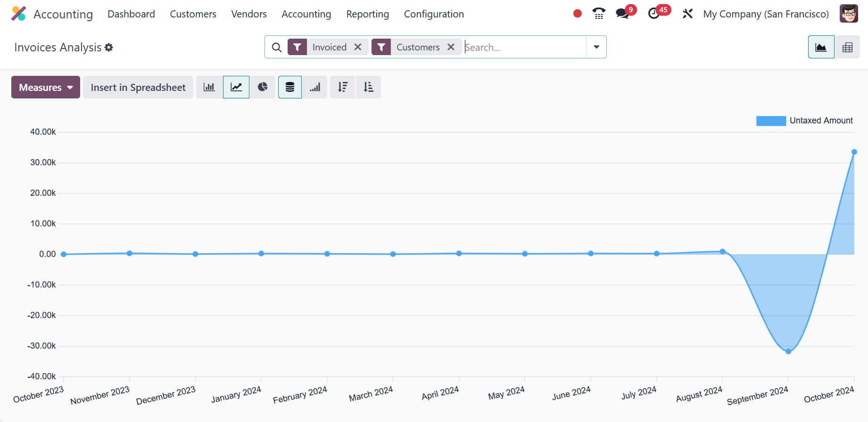This screenshot has height=422, width=868.
Task: Open the user avatar menu
Action: pyautogui.click(x=849, y=14)
